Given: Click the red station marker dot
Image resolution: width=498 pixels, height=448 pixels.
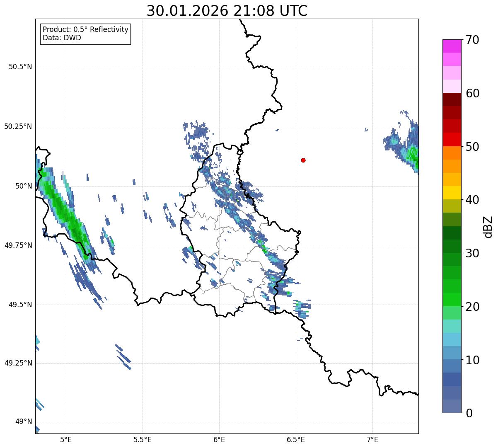Looking at the screenshot, I should pos(303,160).
